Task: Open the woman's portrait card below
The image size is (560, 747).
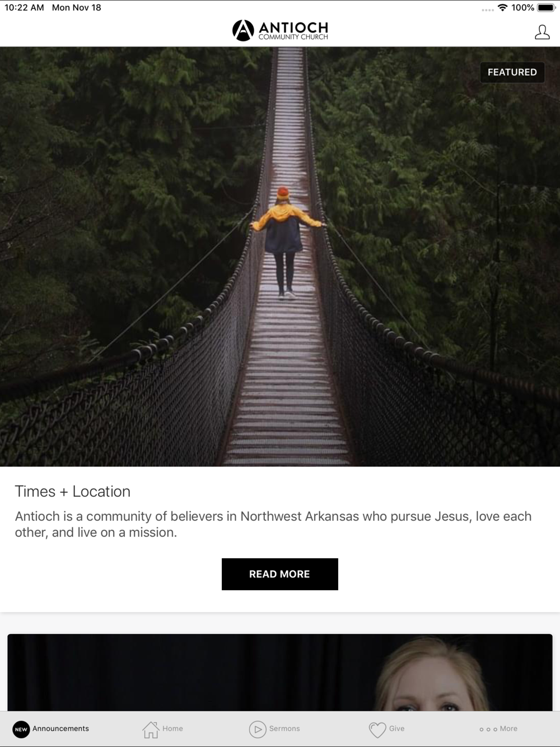Action: (x=280, y=673)
